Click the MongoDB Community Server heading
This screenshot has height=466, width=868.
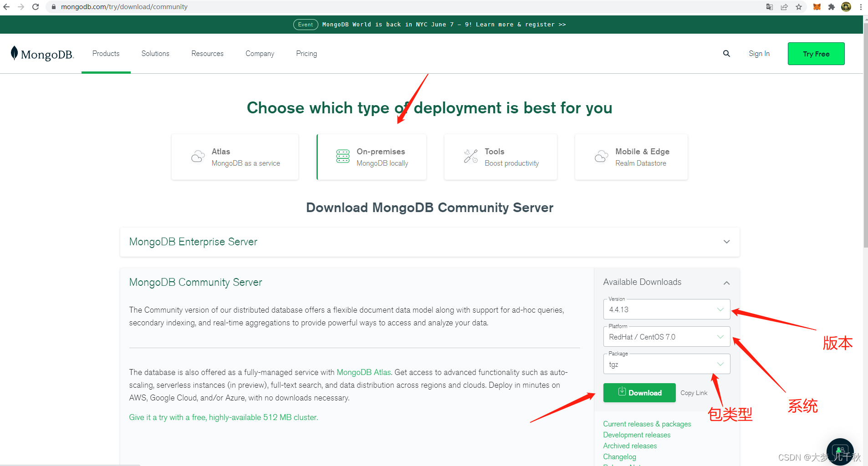pos(195,282)
